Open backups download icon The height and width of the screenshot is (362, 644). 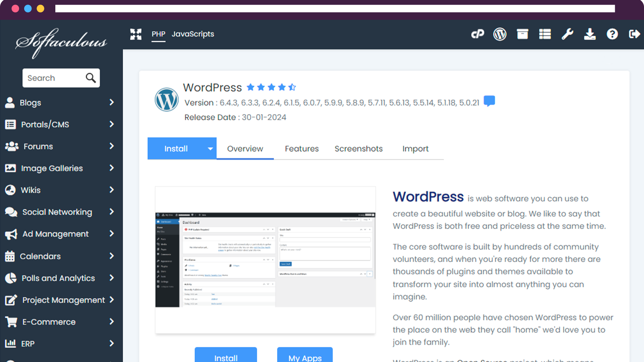590,34
